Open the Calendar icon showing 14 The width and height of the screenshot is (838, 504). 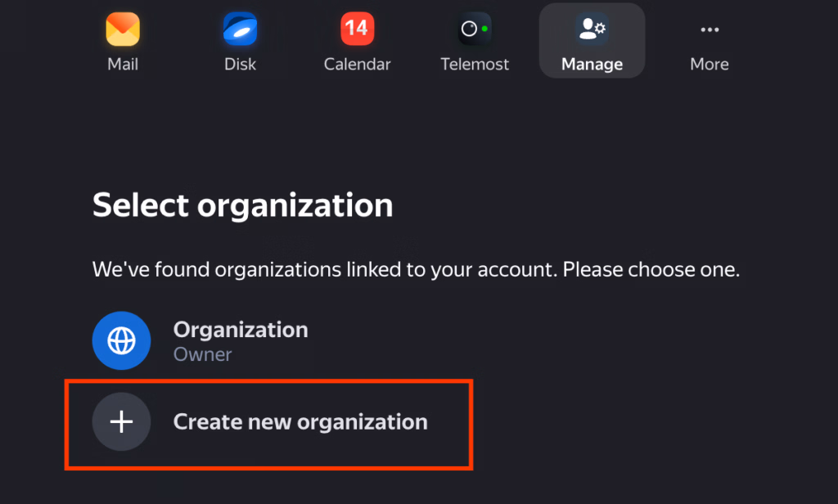tap(357, 29)
